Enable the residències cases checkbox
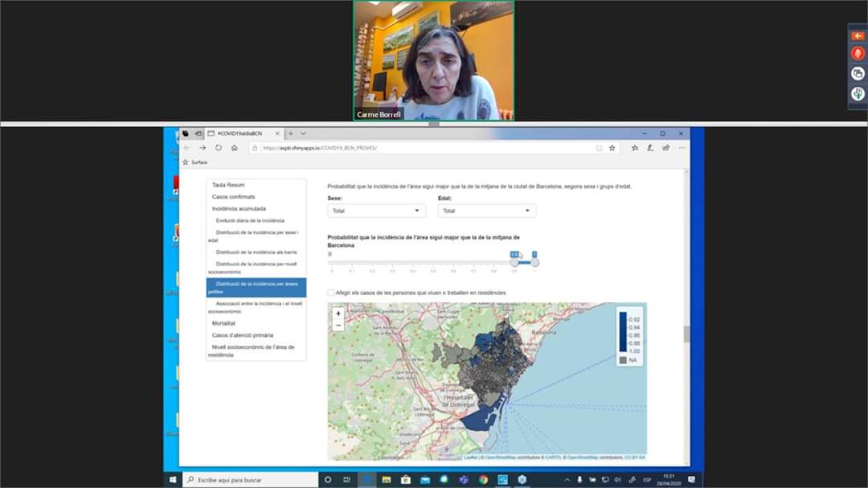 click(x=331, y=293)
